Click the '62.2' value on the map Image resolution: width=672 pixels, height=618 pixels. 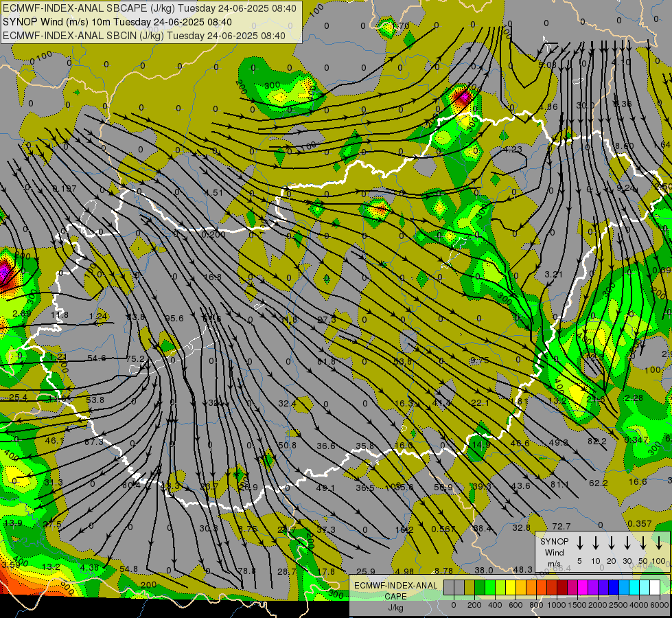click(x=599, y=483)
